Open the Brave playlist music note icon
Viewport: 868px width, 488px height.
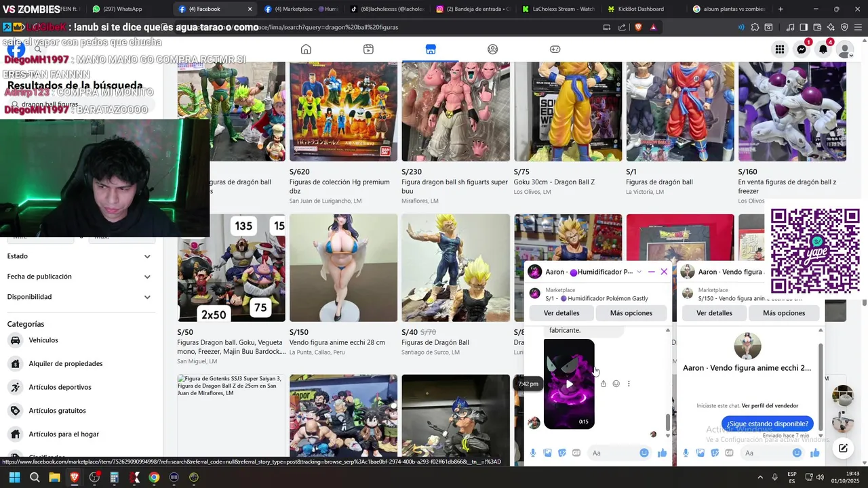point(790,27)
